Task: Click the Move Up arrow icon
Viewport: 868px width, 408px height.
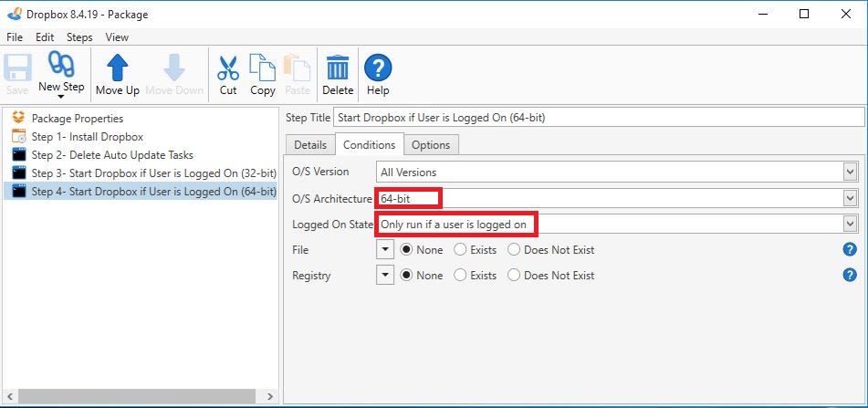Action: point(118,68)
